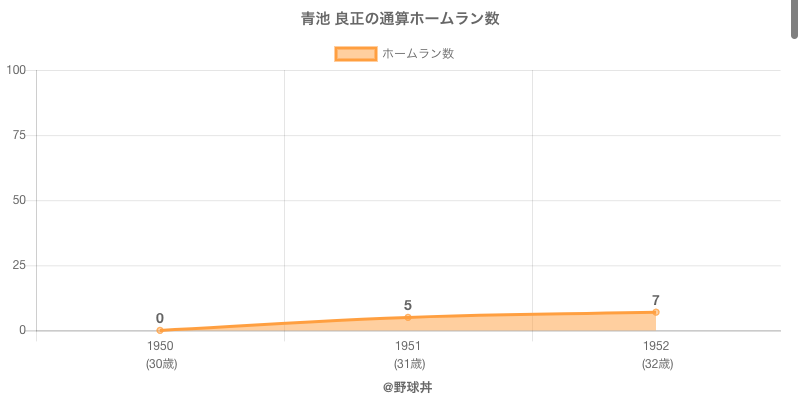
Task: Click the data label 5 above 1951
Action: coord(408,305)
